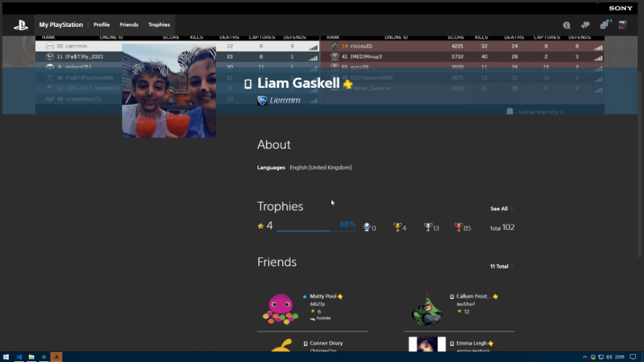
Task: Click the Total 102 trophies count
Action: [x=502, y=228]
